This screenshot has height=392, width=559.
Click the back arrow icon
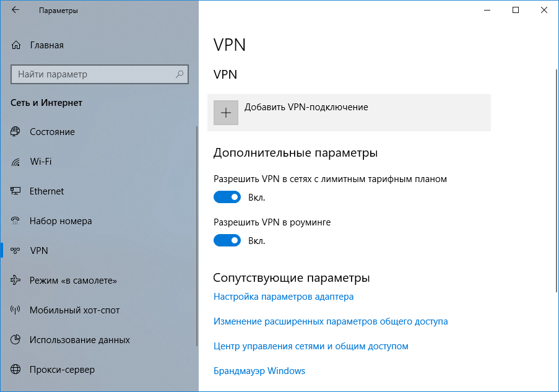tap(15, 11)
